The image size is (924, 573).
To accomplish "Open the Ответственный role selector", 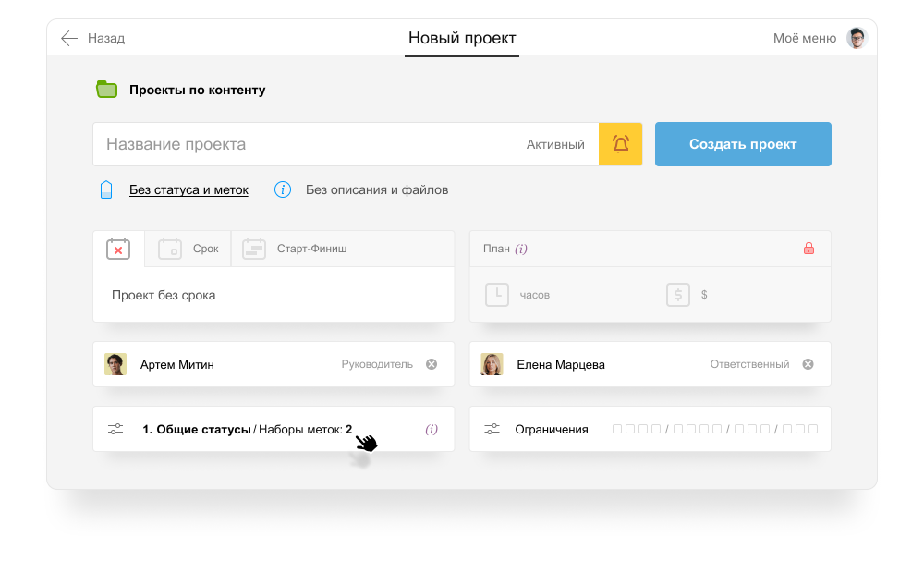I will pyautogui.click(x=749, y=364).
